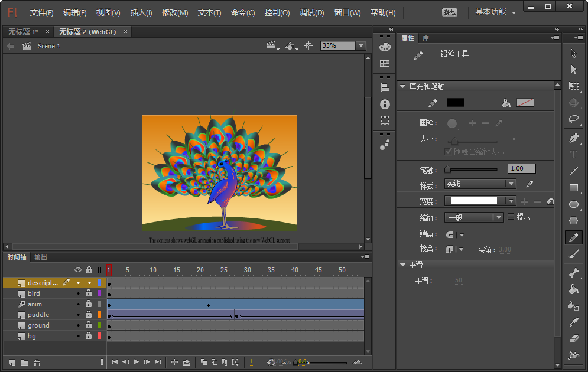Select the Subselection tool
The height and width of the screenshot is (372, 588).
[573, 70]
